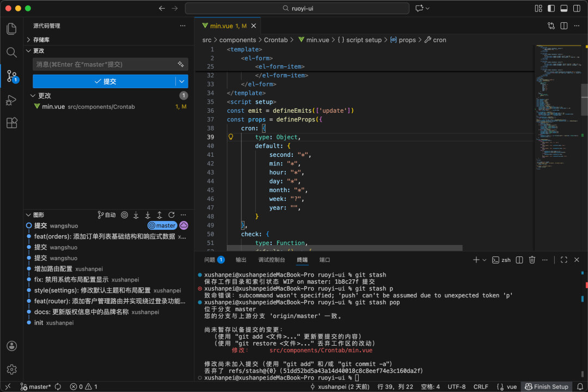Viewport: 588px width, 392px height.
Task: Click the commit message input field
Action: tap(103, 64)
